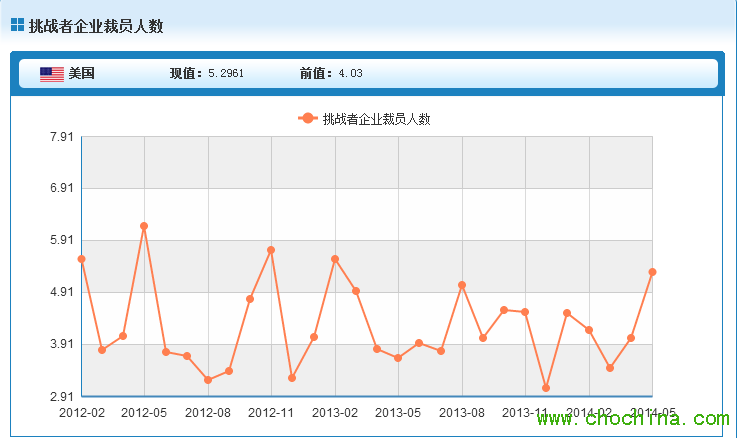Image resolution: width=738 pixels, height=438 pixels.
Task: Select the first data point at 2012-02
Action: click(x=81, y=259)
